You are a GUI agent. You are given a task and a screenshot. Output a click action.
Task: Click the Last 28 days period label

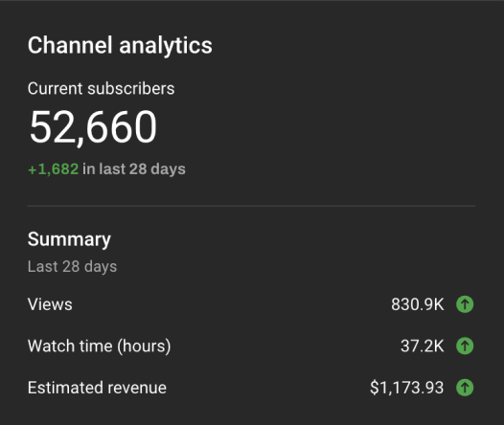72,267
